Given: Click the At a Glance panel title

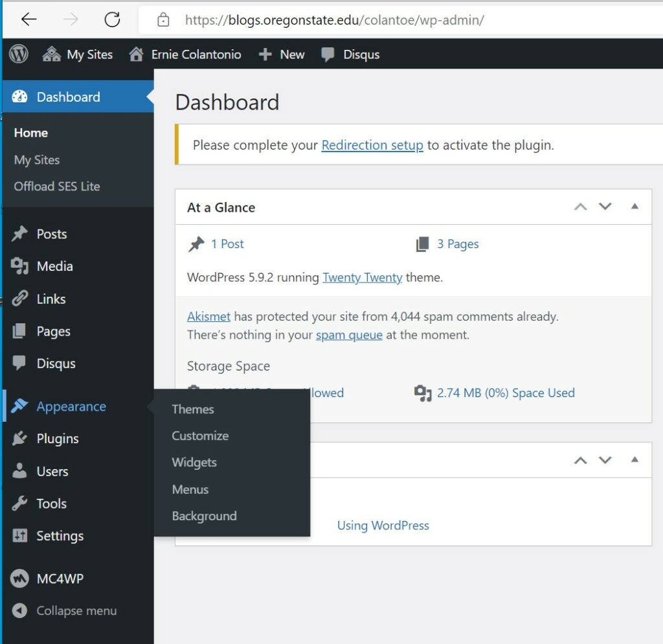Looking at the screenshot, I should click(x=221, y=207).
